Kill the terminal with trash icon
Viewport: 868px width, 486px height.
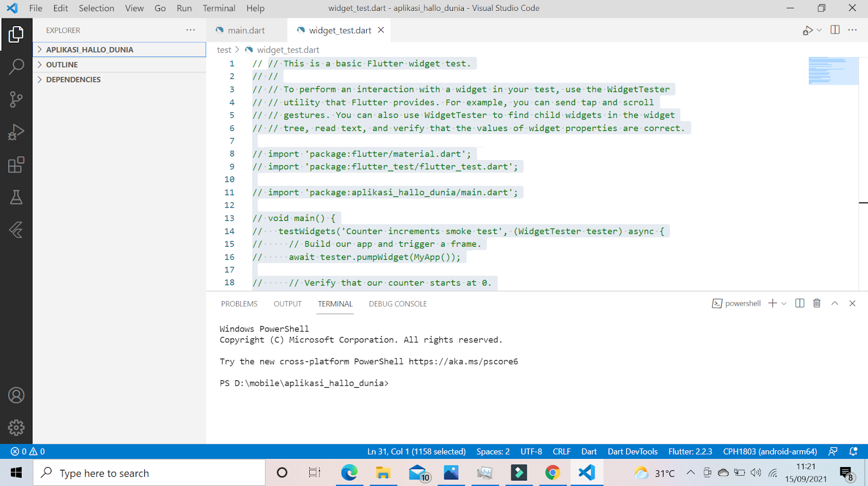point(817,303)
